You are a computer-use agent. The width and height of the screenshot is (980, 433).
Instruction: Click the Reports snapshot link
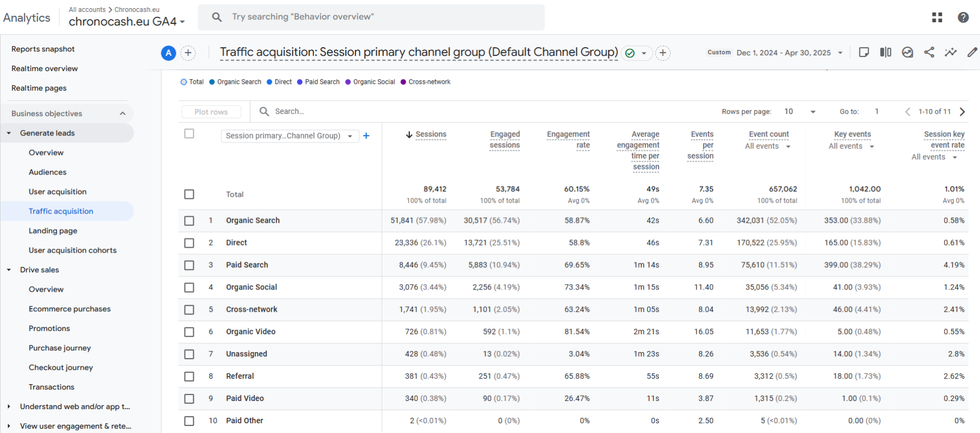point(43,49)
